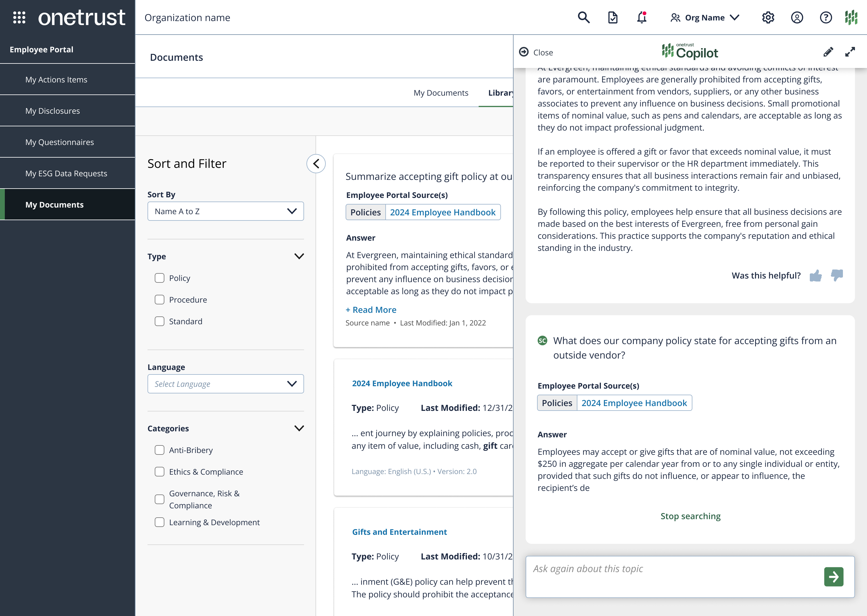Open the Name A to Z sort dropdown
This screenshot has width=867, height=616.
coord(225,211)
